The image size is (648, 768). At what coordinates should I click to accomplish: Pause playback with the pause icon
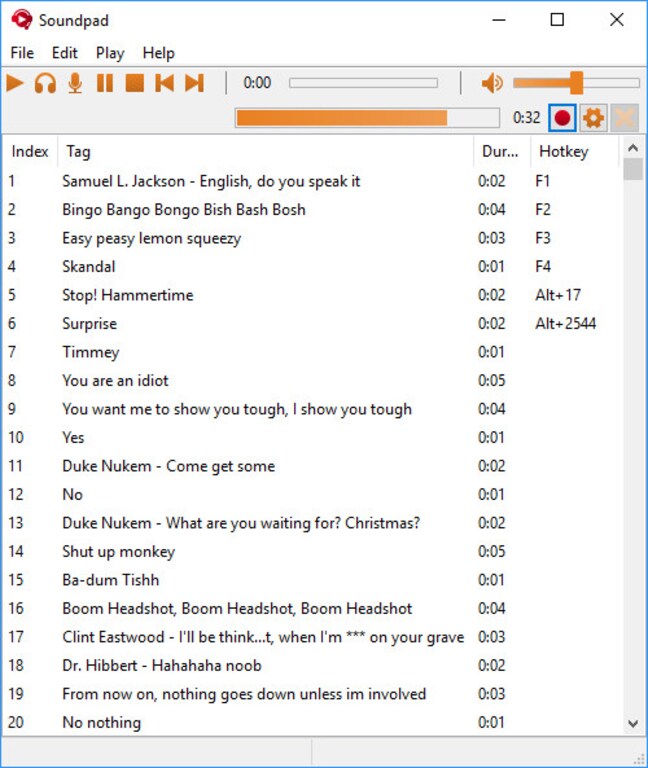105,83
